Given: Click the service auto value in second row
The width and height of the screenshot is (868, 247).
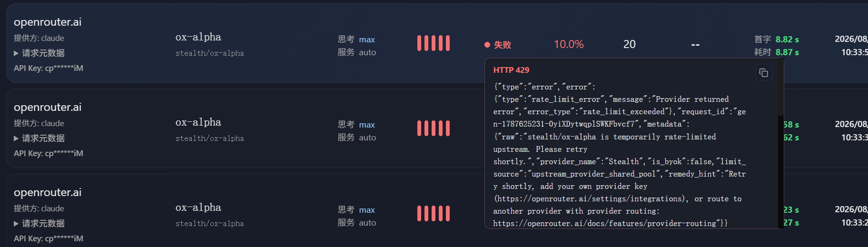Looking at the screenshot, I should [x=367, y=138].
